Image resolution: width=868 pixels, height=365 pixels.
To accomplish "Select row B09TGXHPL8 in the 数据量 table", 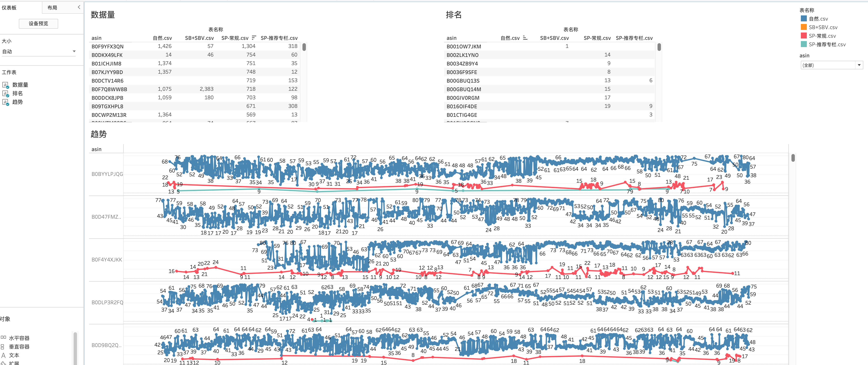I will (194, 106).
